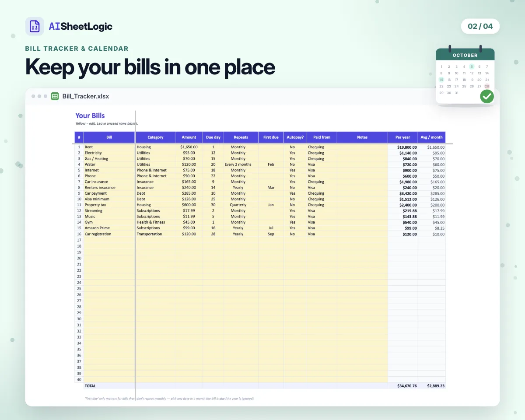Click the Transportation category cell
Screen dimensions: 525x420
click(155, 234)
